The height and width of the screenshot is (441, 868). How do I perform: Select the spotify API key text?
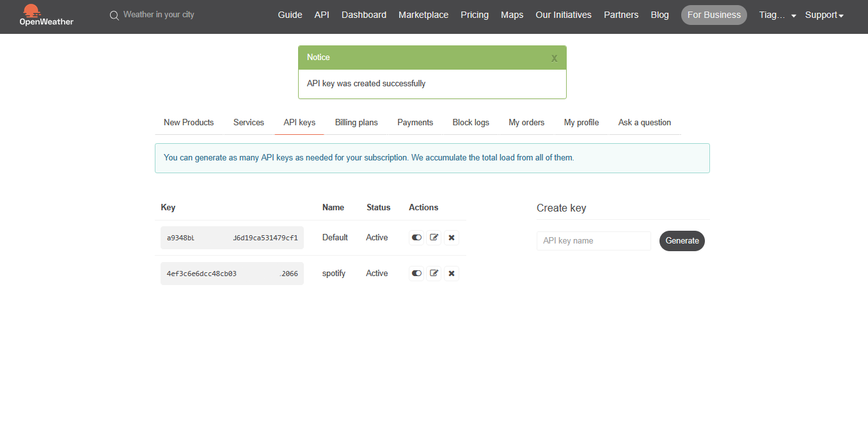point(232,274)
